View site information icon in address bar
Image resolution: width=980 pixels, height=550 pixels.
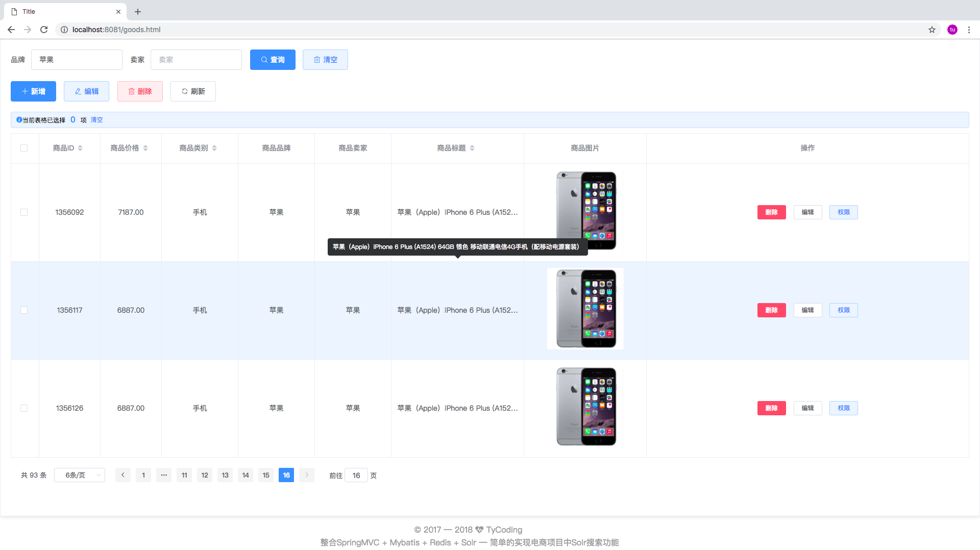64,30
